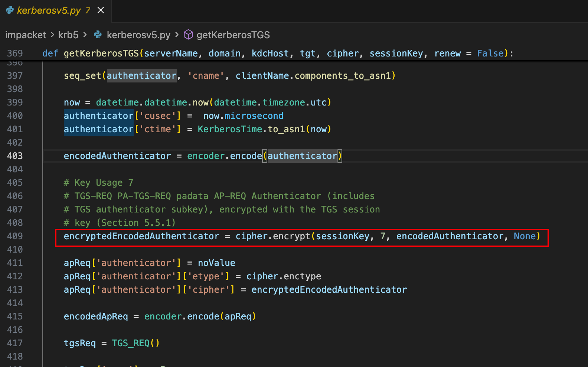
Task: Click the None argument on line 409
Action: point(525,236)
